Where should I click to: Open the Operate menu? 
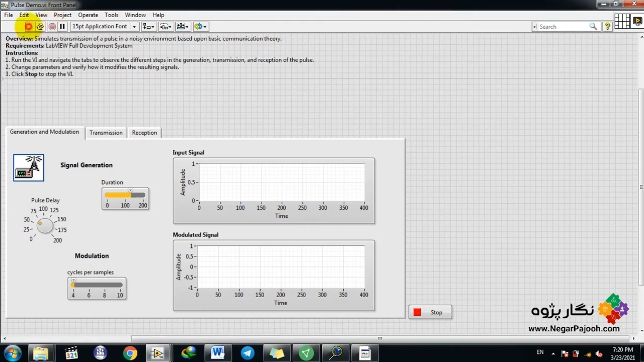(x=88, y=15)
